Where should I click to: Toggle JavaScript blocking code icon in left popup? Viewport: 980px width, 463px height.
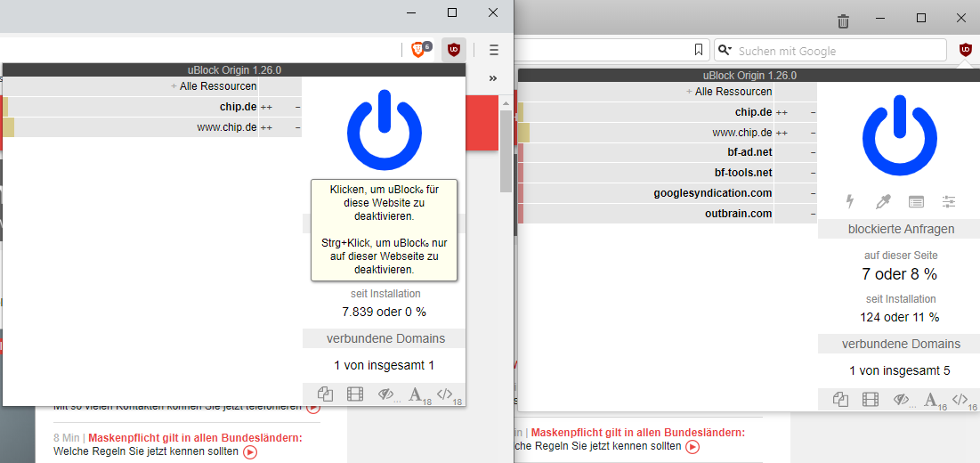point(444,394)
